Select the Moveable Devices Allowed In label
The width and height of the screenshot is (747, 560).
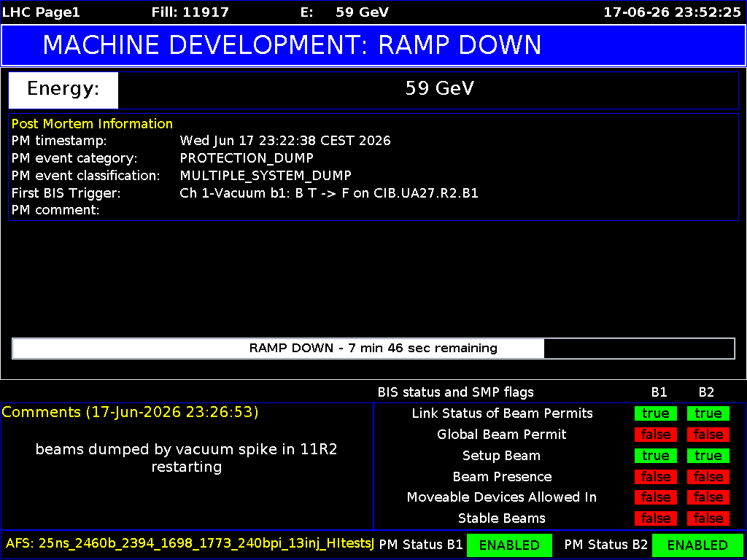click(502, 497)
